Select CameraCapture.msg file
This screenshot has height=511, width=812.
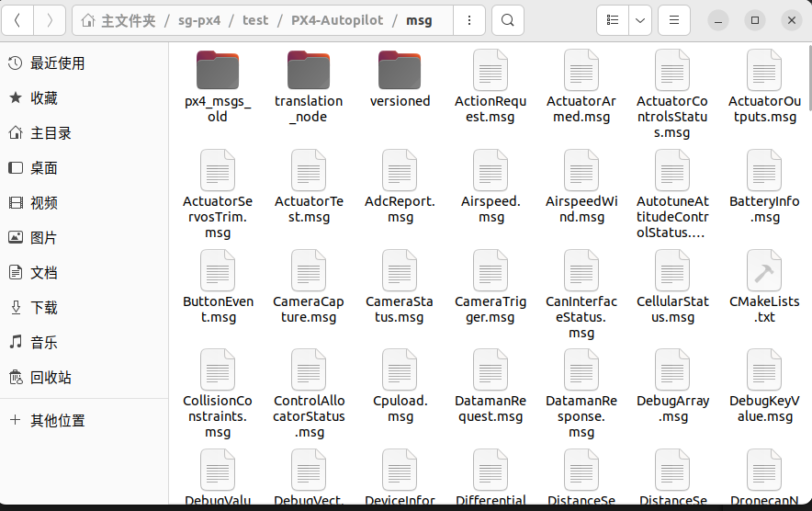pos(309,287)
